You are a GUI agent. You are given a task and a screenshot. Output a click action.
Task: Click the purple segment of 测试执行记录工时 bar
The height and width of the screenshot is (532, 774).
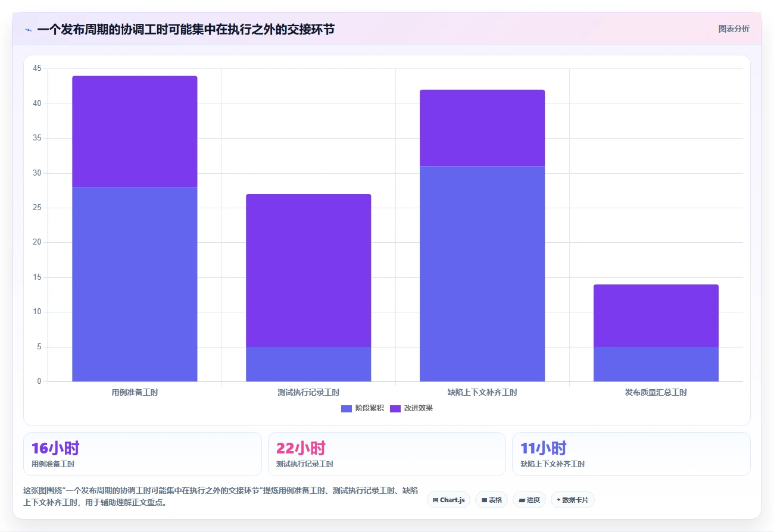tap(308, 270)
